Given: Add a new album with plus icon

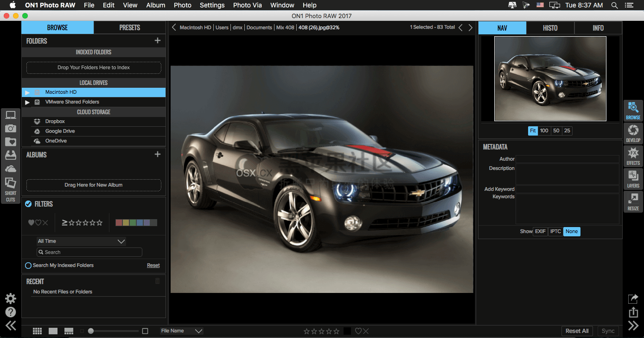Looking at the screenshot, I should pos(158,154).
